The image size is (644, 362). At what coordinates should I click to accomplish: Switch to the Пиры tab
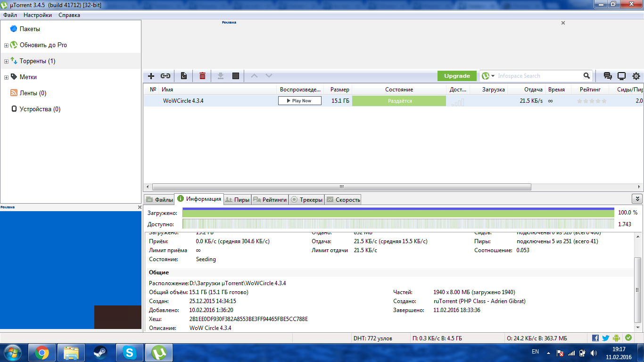click(x=237, y=199)
